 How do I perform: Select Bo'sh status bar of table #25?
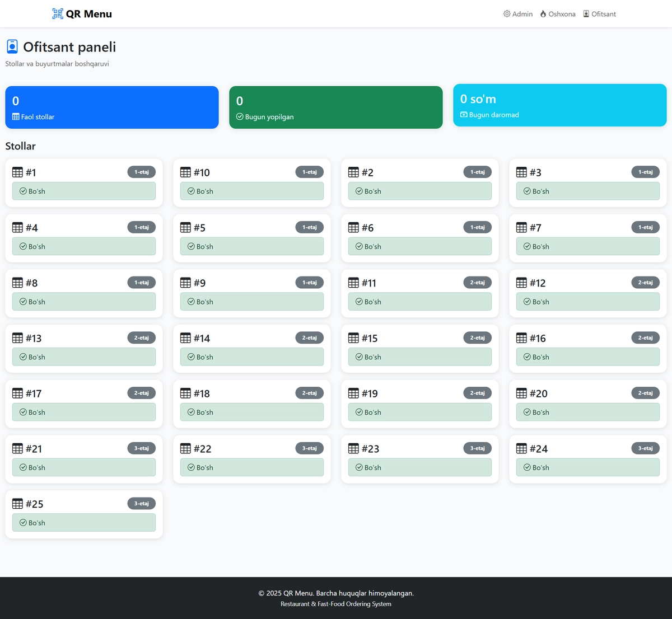84,523
